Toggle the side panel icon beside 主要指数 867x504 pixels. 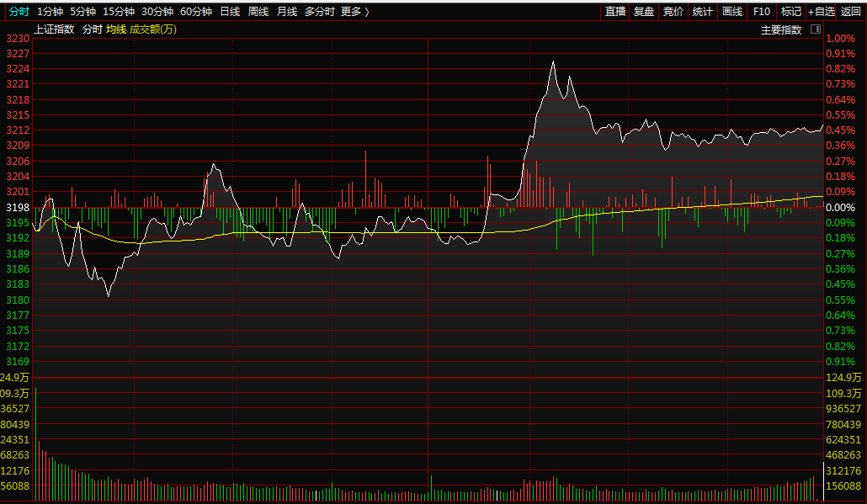815,29
